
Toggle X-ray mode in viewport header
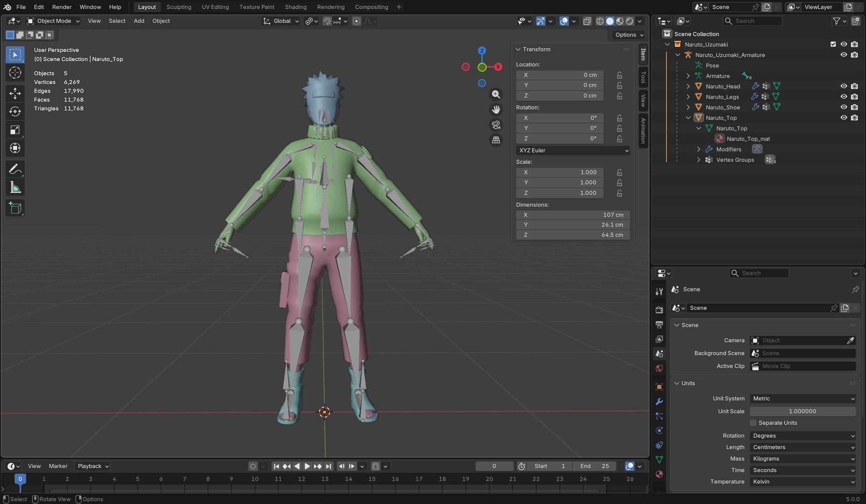point(587,21)
